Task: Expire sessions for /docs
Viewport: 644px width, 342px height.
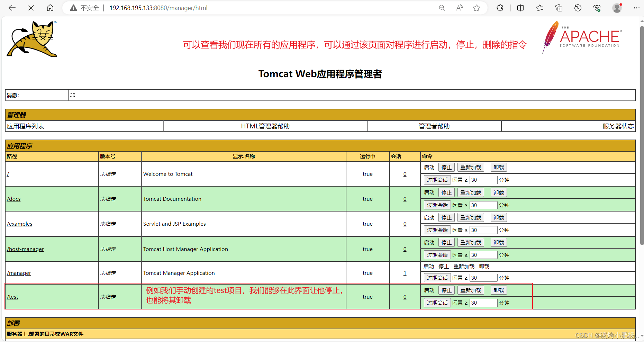Action: tap(437, 205)
